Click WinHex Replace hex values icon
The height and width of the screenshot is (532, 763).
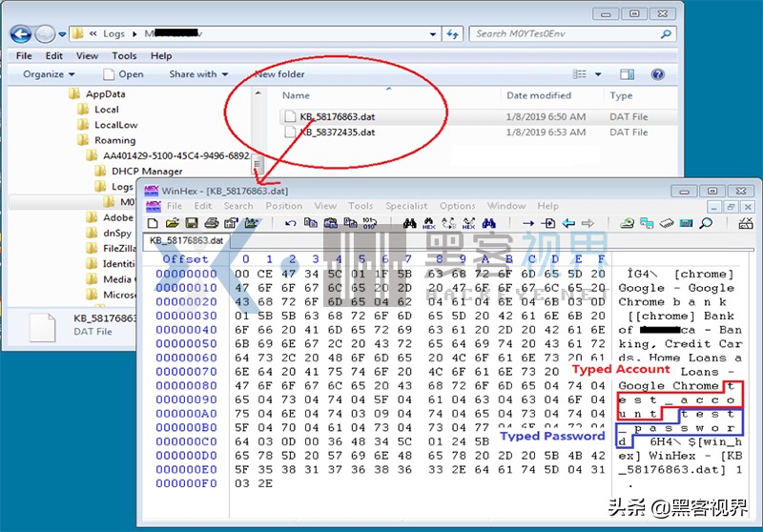pyautogui.click(x=468, y=223)
